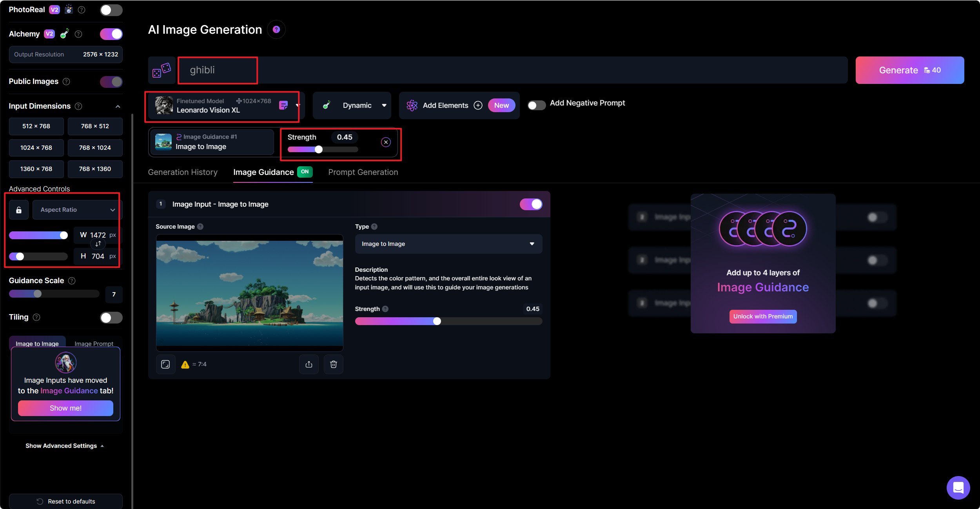Click the Alchemy potion flask icon
Viewport: 980px width, 509px height.
click(x=65, y=34)
